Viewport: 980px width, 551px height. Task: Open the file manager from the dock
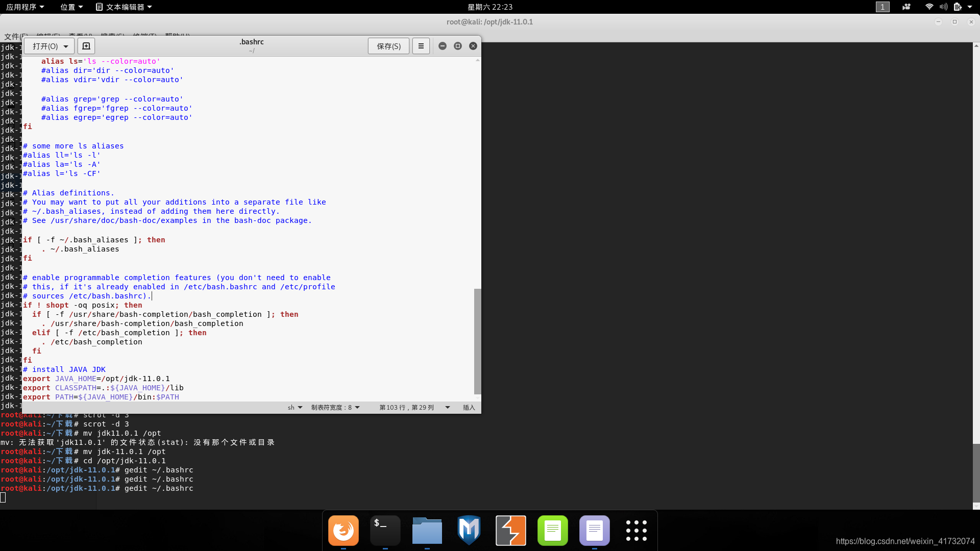coord(427,530)
